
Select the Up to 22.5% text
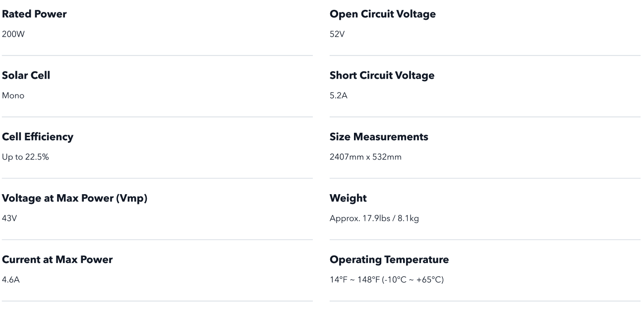click(25, 157)
